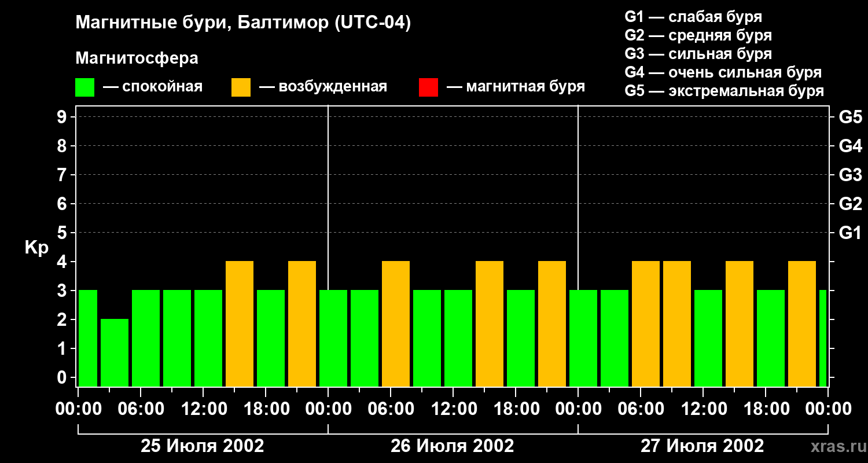Select the 26 Июля 2002 date label

pos(453,446)
